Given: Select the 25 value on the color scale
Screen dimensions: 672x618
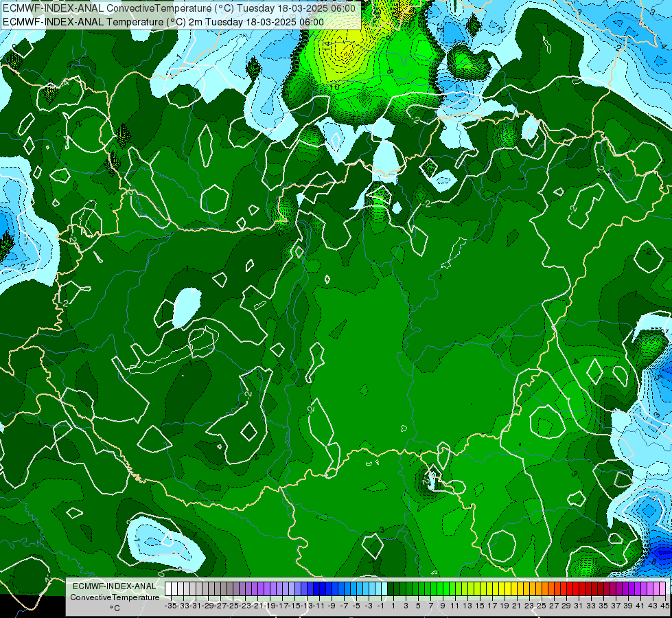Looking at the screenshot, I should 542,606.
